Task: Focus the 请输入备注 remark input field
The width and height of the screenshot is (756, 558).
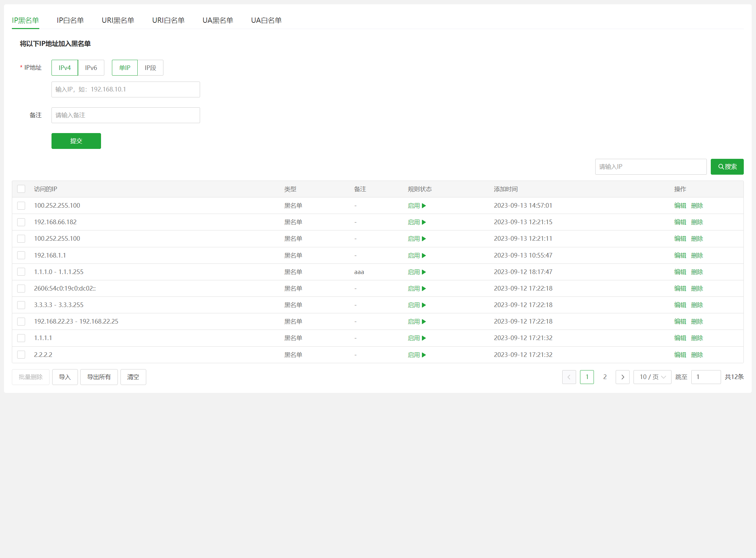Action: tap(125, 115)
